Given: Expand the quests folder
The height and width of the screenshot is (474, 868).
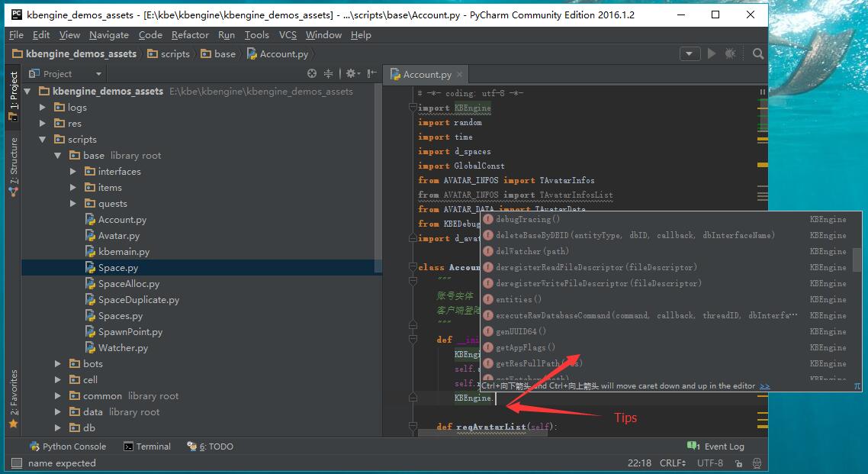Looking at the screenshot, I should tap(73, 204).
